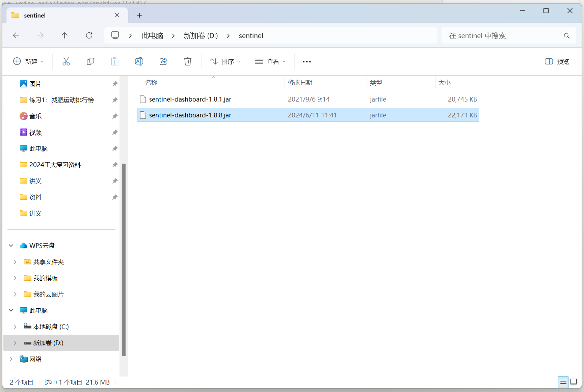Refresh the current folder
This screenshot has height=392, width=584.
coord(89,35)
